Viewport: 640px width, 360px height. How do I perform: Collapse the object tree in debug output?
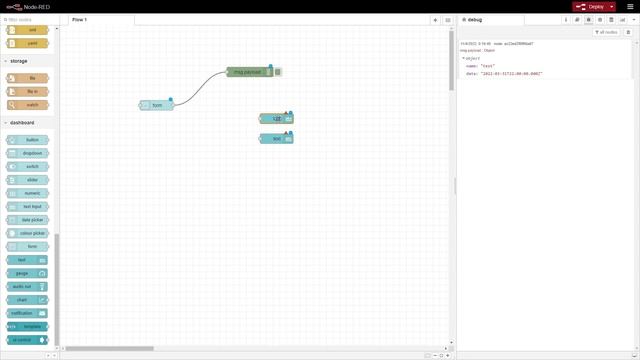[x=463, y=58]
